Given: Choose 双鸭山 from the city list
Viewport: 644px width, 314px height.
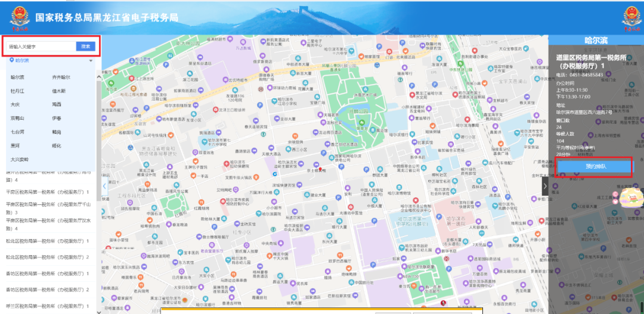Looking at the screenshot, I should click(x=18, y=118).
